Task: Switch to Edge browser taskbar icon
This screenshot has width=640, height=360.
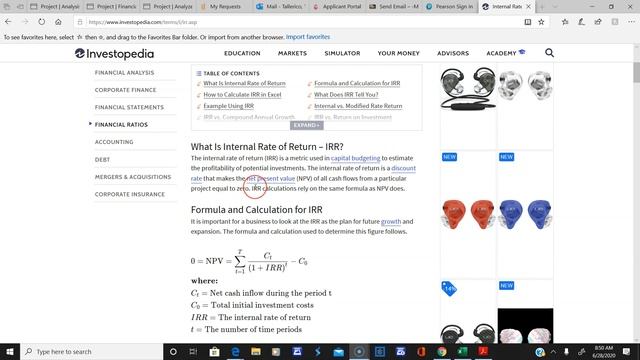Action: tap(236, 351)
